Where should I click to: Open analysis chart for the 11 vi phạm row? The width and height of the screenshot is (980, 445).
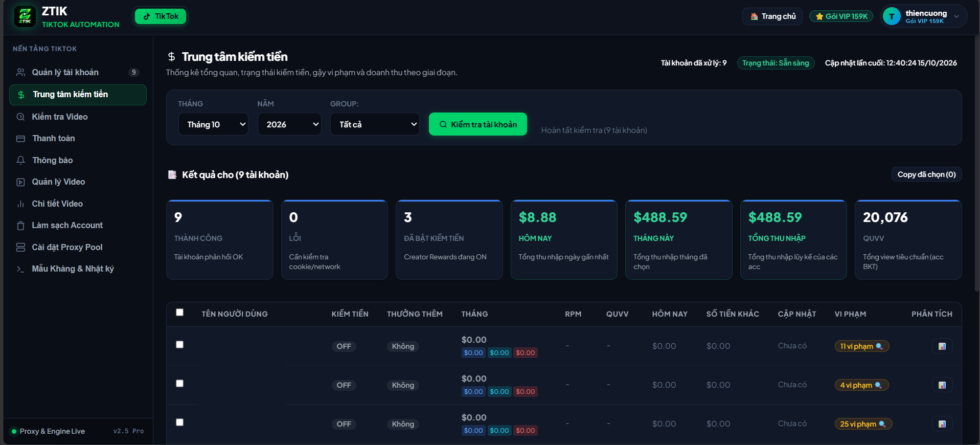pyautogui.click(x=942, y=346)
